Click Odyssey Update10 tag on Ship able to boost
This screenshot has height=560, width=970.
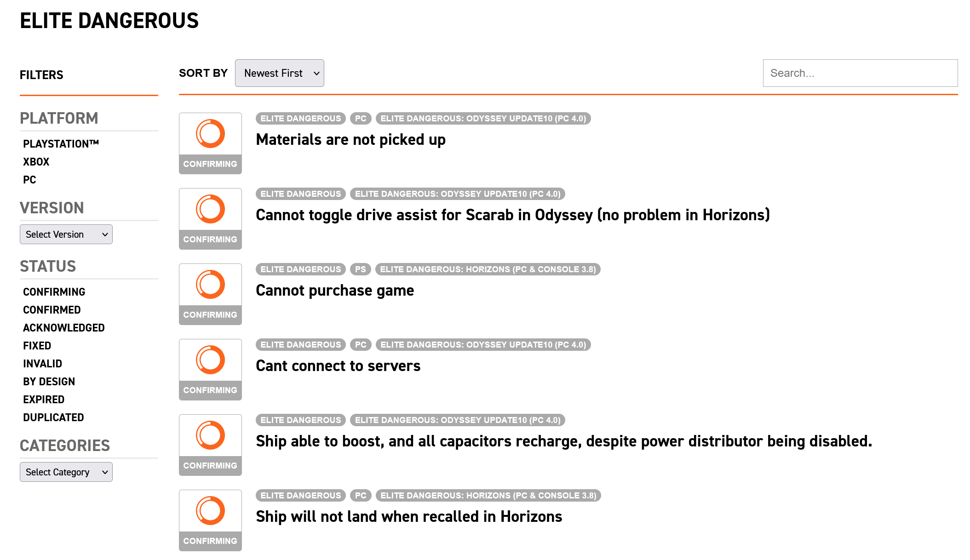click(x=458, y=420)
